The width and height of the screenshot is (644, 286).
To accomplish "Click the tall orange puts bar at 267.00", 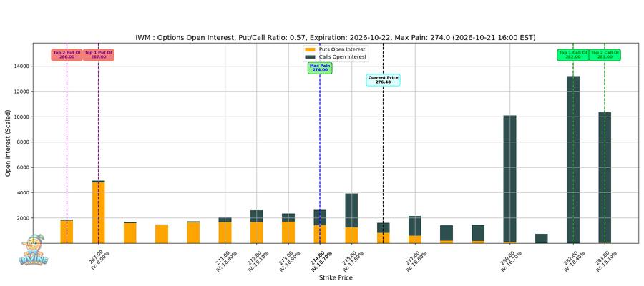I will pos(99,212).
